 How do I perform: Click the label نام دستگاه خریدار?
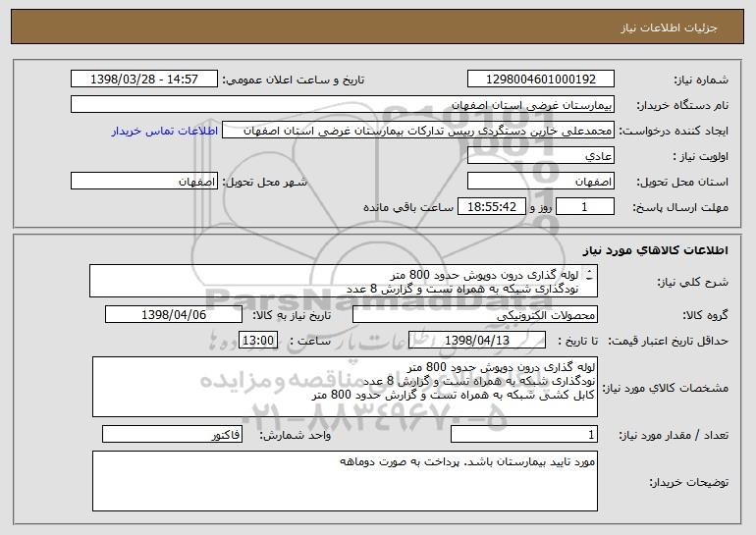682,106
